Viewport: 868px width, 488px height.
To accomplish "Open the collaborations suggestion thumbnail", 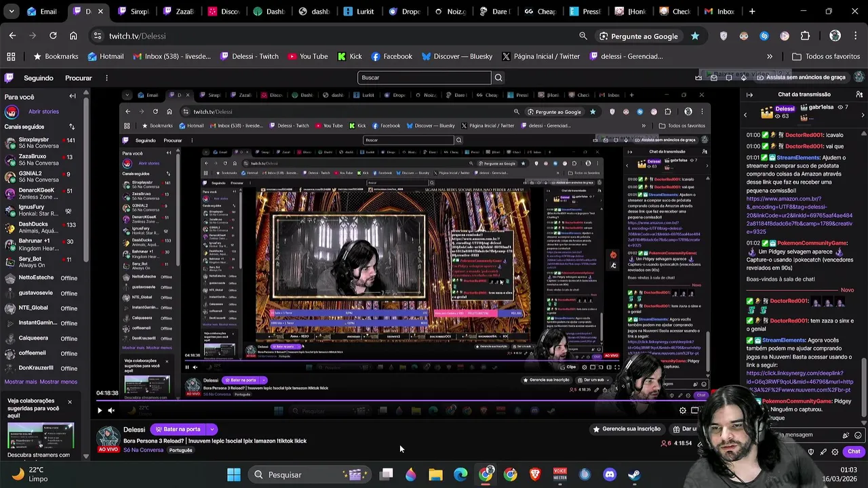I will pyautogui.click(x=41, y=436).
